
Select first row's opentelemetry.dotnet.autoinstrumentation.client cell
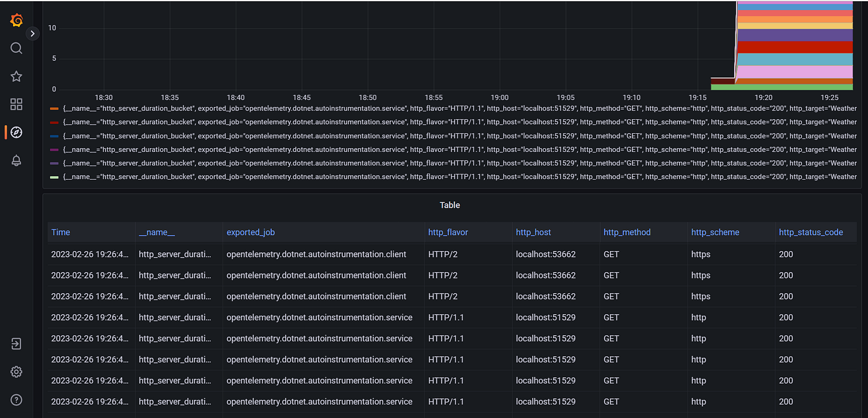coord(316,254)
